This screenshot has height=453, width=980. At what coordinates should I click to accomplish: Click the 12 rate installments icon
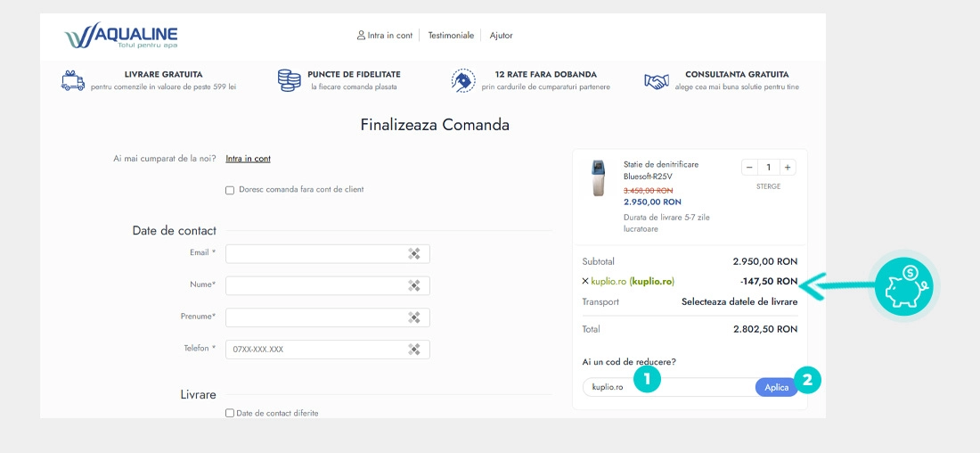coord(463,81)
